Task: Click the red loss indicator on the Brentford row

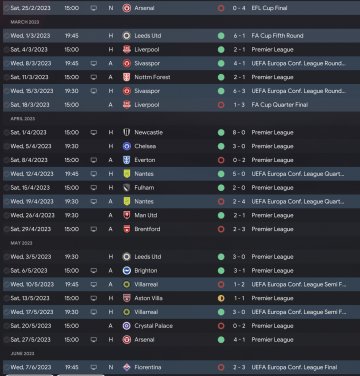Action: 221,229
